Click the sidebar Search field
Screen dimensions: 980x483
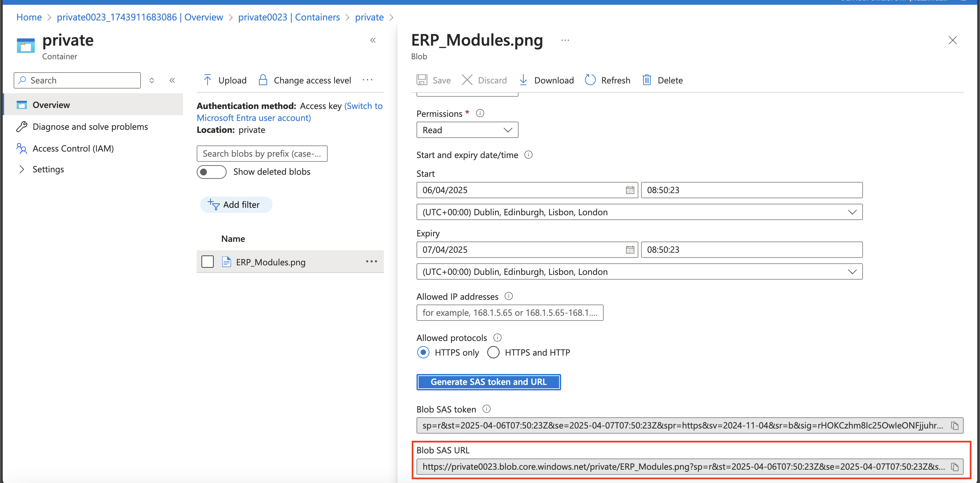(77, 80)
